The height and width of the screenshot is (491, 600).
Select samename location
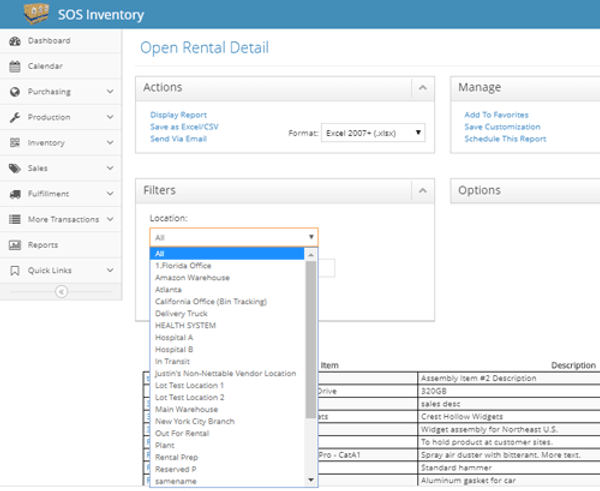point(227,481)
